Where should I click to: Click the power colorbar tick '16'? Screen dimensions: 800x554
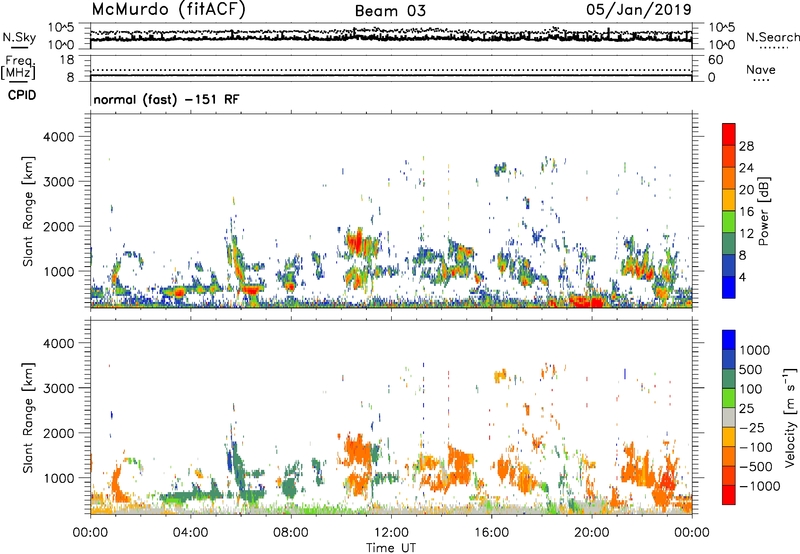[746, 212]
